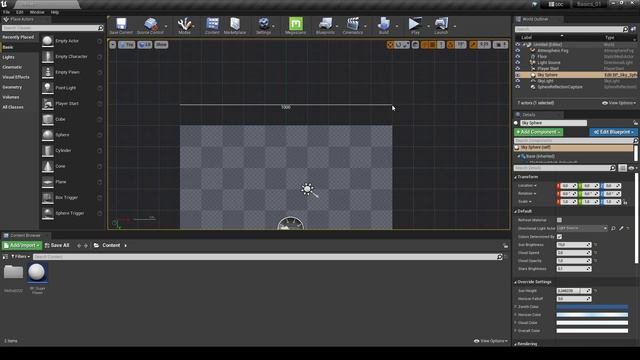
Task: Select the sphere asset thumbnail in Content Browser
Action: tap(37, 273)
